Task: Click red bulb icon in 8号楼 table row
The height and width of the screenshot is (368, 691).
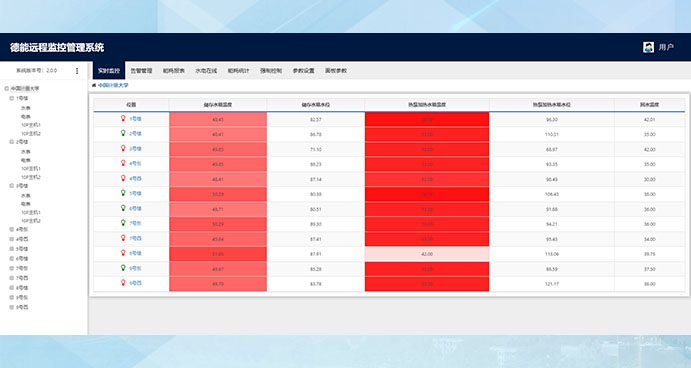Action: click(x=123, y=253)
